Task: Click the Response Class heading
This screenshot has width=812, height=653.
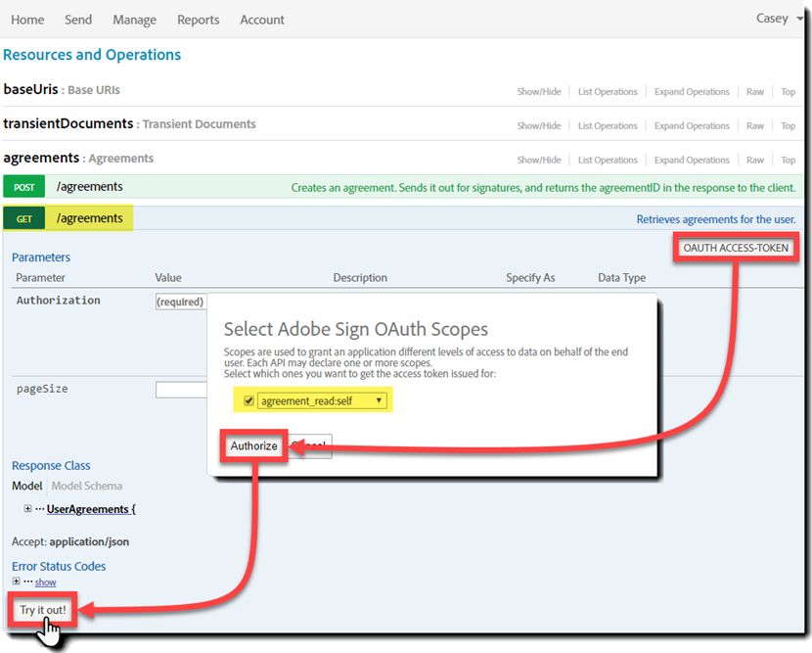Action: point(51,465)
